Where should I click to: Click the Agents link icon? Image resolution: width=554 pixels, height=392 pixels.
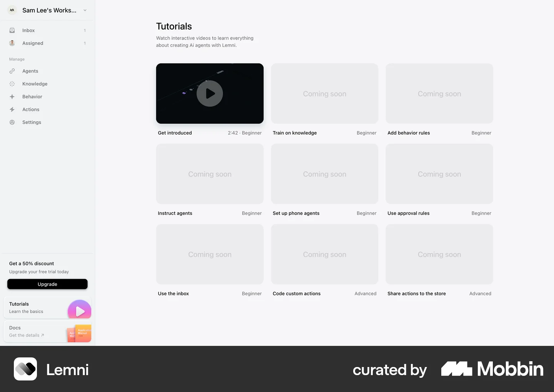(12, 71)
